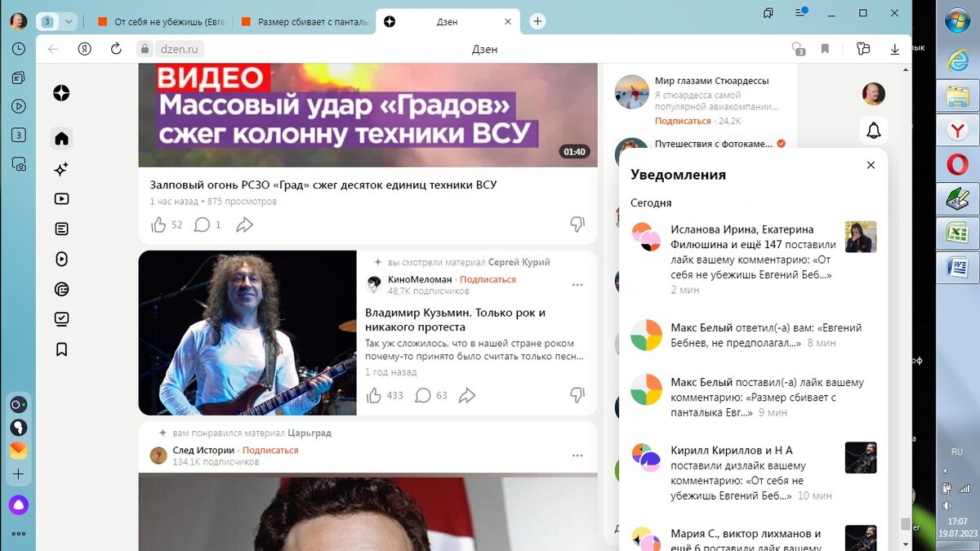980x551 pixels.
Task: Open the sparkle recommendations icon in Dzen sidebar
Action: pyautogui.click(x=61, y=169)
